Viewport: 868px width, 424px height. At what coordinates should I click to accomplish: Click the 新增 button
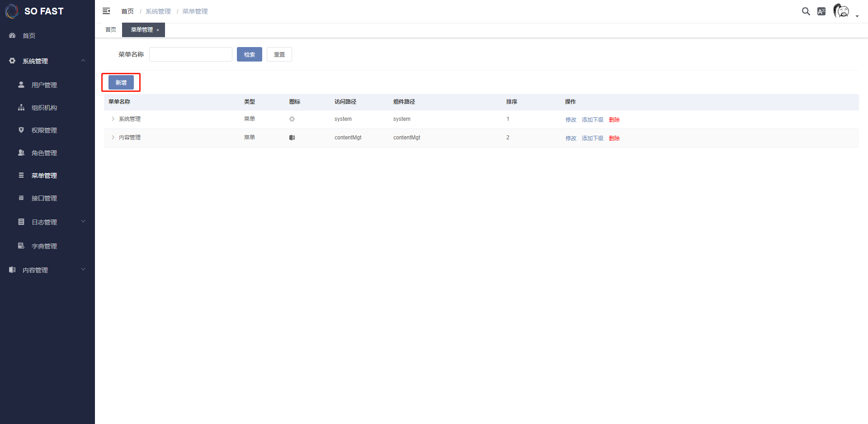tap(121, 83)
